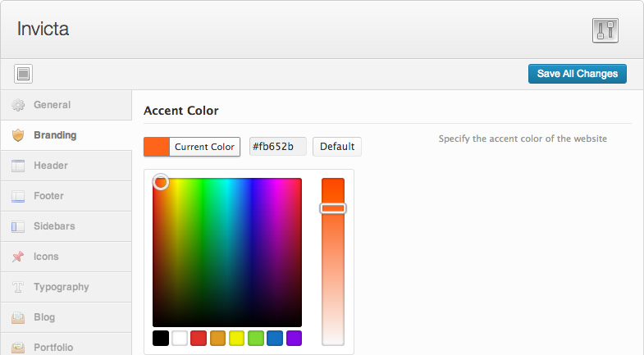Screen dimensions: 644x355
Task: Click the pushpin icon beside Icons
Action: [x=18, y=257]
